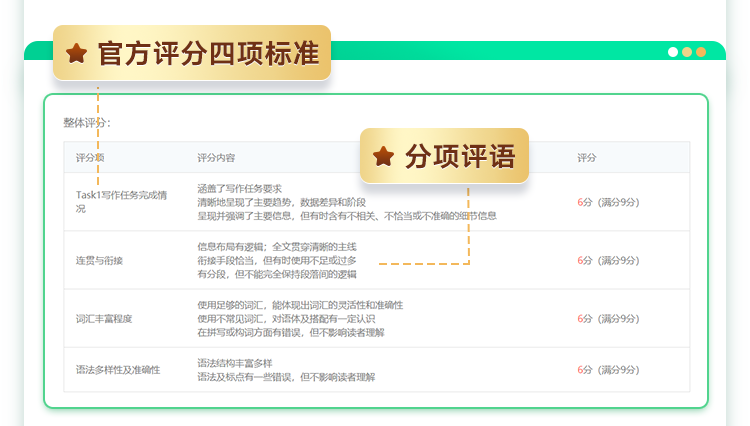Click the orange dot on the green bar
This screenshot has height=426, width=750.
(701, 52)
